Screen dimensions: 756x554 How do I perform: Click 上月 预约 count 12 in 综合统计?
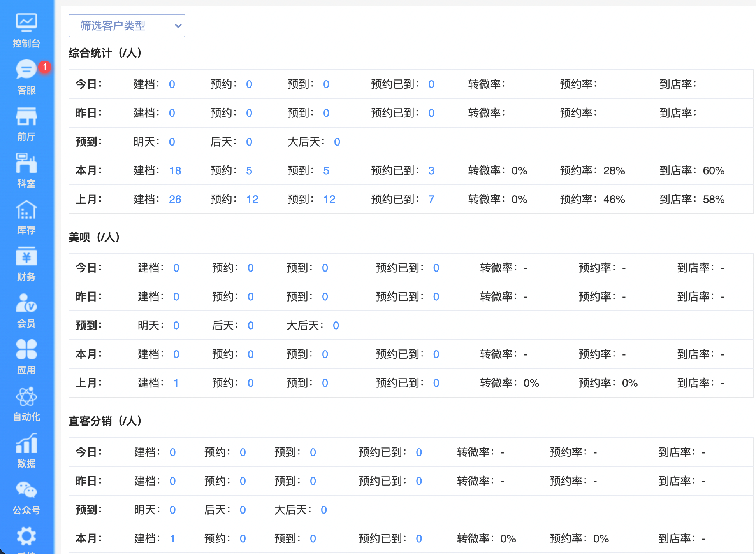[x=252, y=199]
